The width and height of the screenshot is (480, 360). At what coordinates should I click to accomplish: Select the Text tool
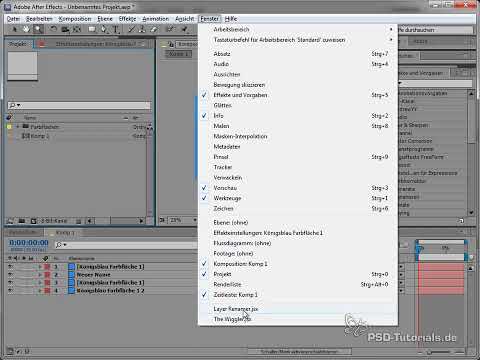click(x=116, y=29)
